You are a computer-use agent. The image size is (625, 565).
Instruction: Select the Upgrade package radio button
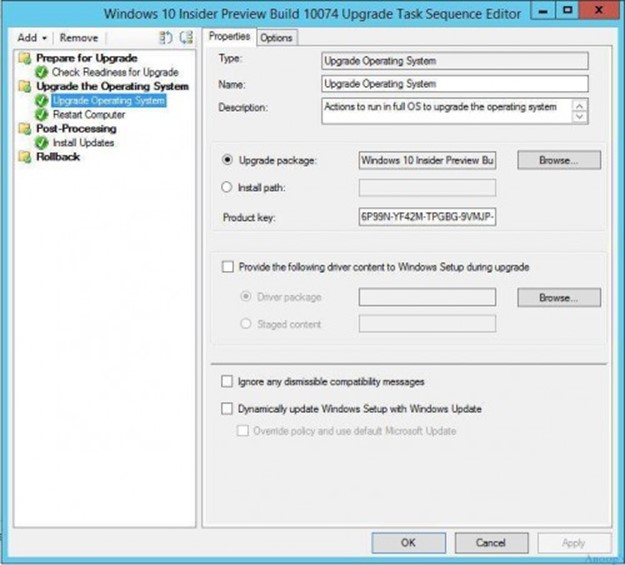[x=227, y=160]
